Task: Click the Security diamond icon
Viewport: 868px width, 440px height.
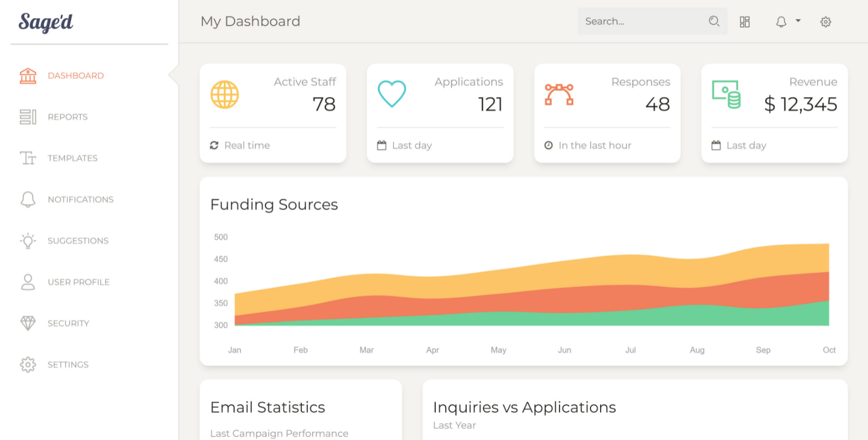Action: tap(27, 323)
